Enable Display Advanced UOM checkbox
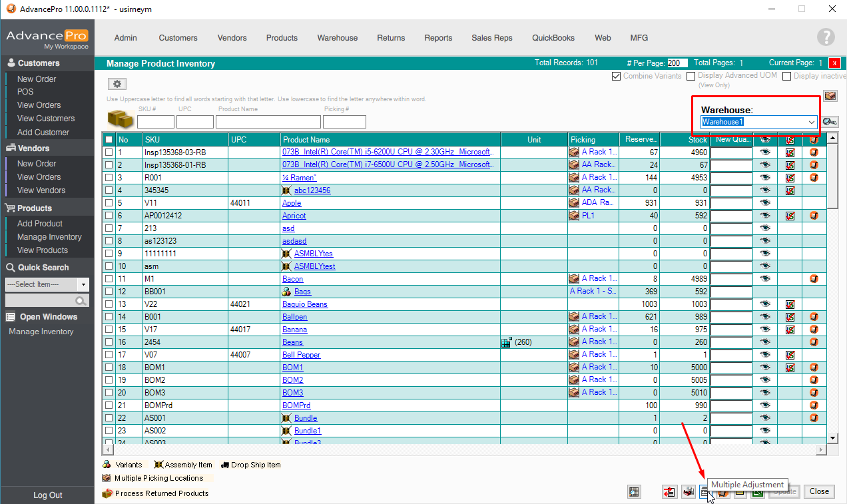 tap(691, 77)
